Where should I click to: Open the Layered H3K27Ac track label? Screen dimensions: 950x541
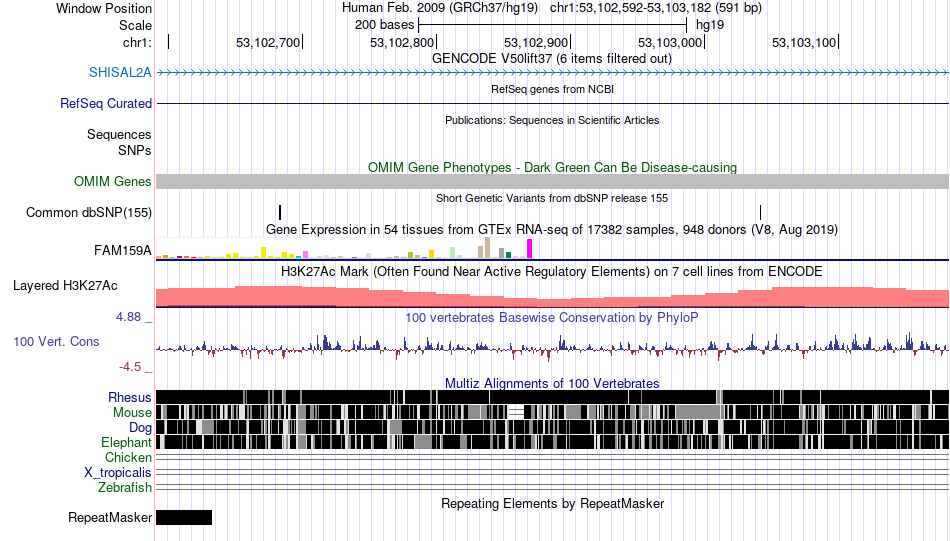(65, 285)
